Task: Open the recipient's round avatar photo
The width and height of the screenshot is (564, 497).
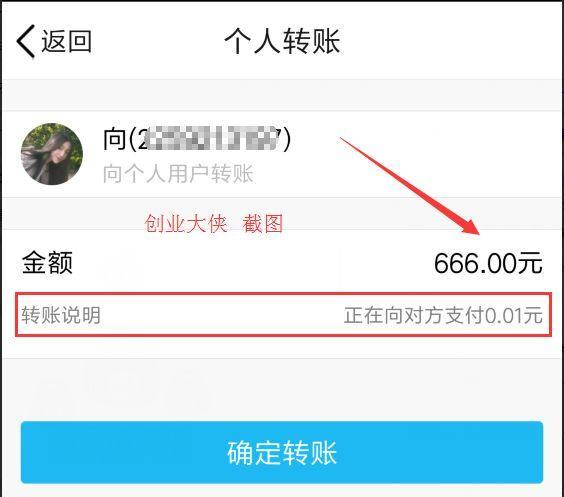Action: 52,154
